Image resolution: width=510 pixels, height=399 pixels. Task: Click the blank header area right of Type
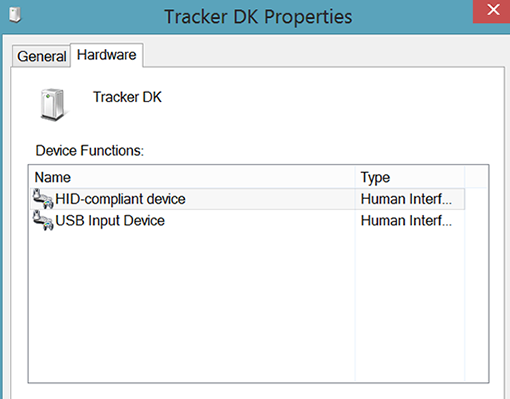(476, 177)
